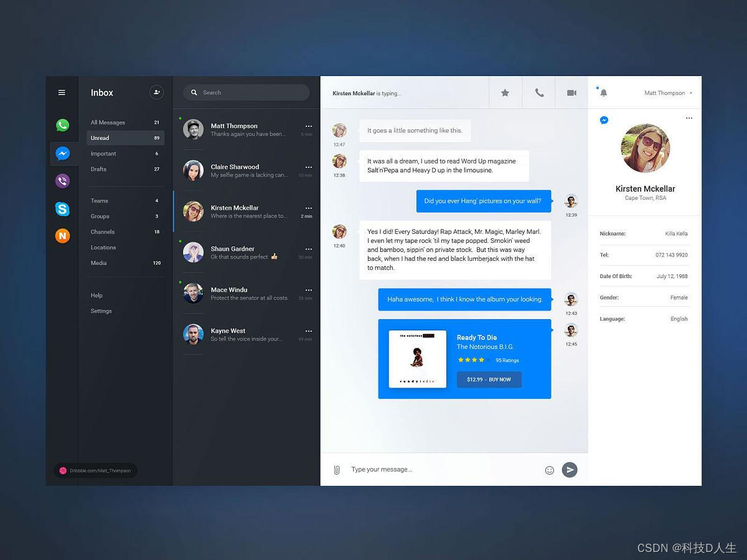Switch to the Skype account icon
The image size is (747, 560).
click(x=62, y=209)
